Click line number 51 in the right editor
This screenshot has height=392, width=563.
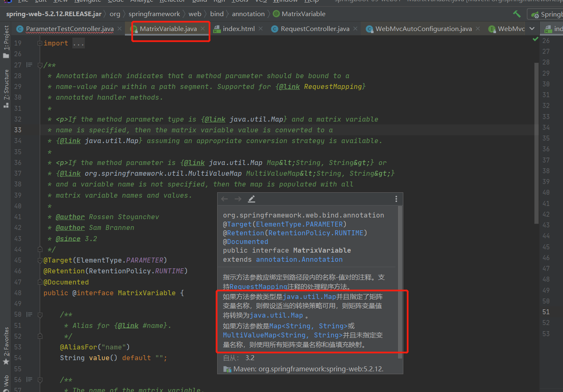[x=546, y=312]
